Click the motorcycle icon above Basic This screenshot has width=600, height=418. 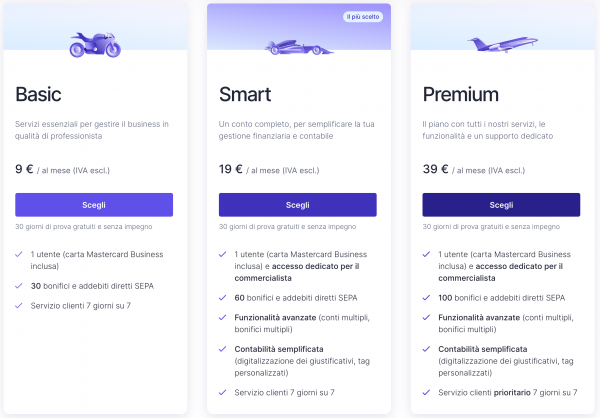click(x=94, y=44)
